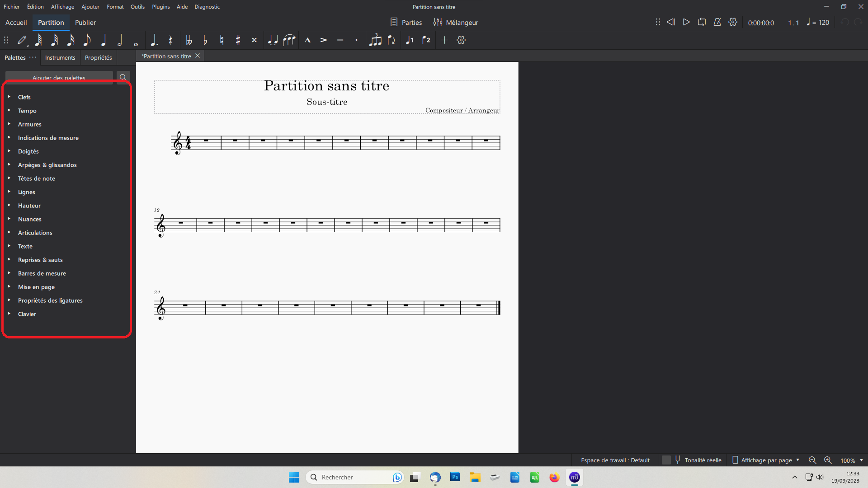Switch to the Instruments tab
The image size is (868, 488).
[x=60, y=57]
